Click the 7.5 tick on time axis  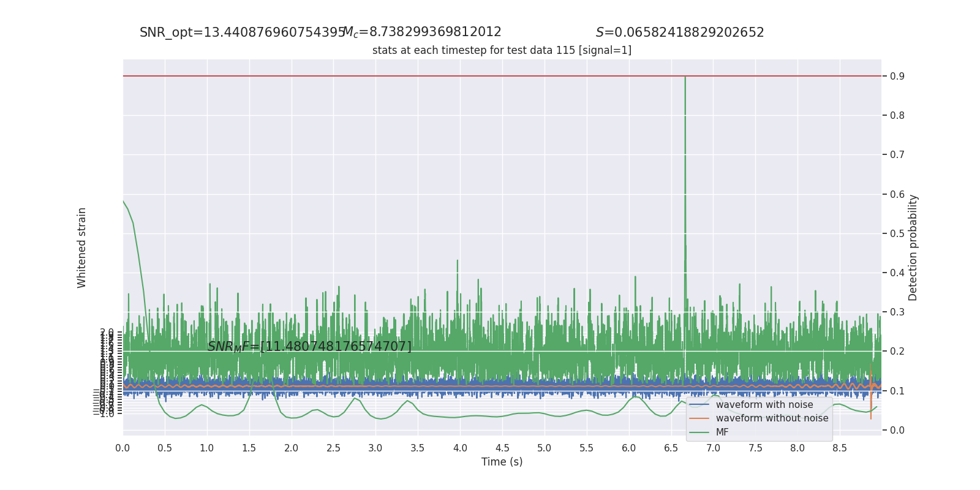point(755,448)
